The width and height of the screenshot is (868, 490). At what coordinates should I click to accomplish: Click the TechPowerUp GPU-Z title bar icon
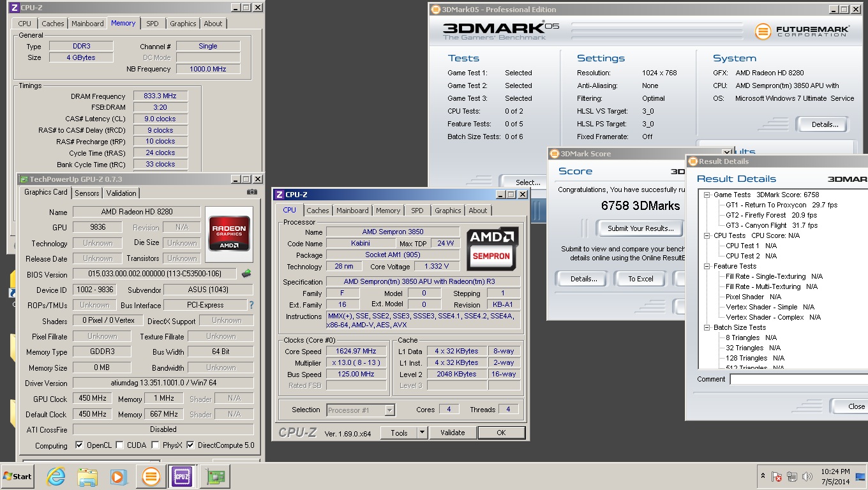click(24, 179)
